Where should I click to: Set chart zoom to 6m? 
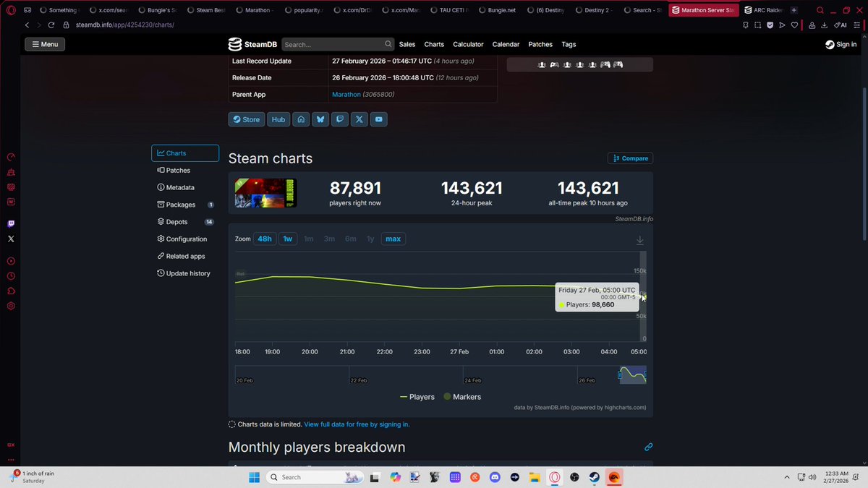tap(350, 239)
